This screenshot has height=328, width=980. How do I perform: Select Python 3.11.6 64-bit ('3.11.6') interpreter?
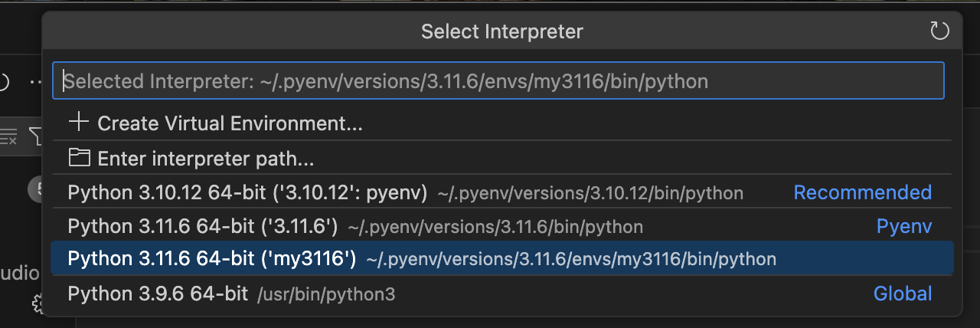coord(203,226)
